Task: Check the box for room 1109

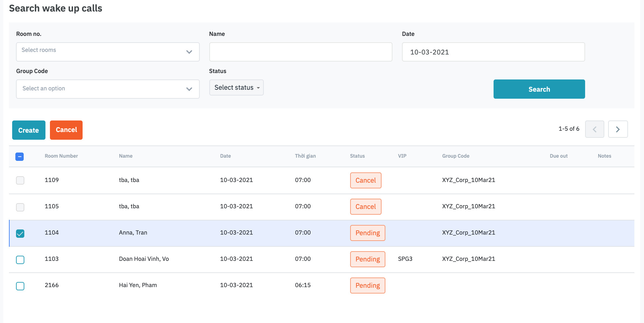Action: click(x=20, y=180)
